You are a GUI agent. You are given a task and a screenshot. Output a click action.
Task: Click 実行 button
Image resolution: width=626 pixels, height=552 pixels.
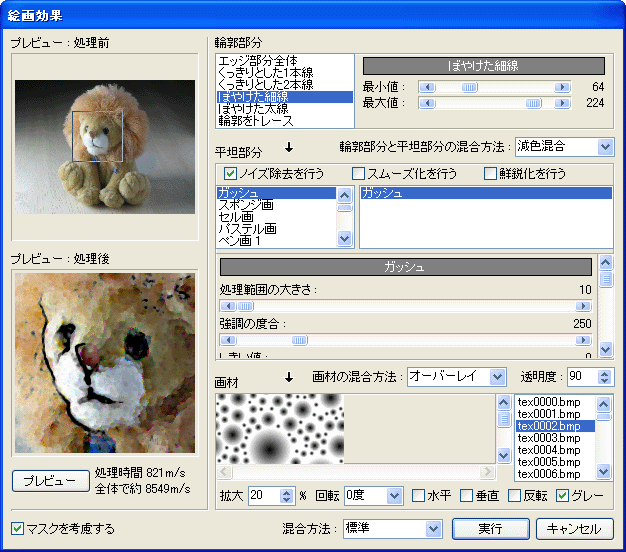(x=491, y=529)
